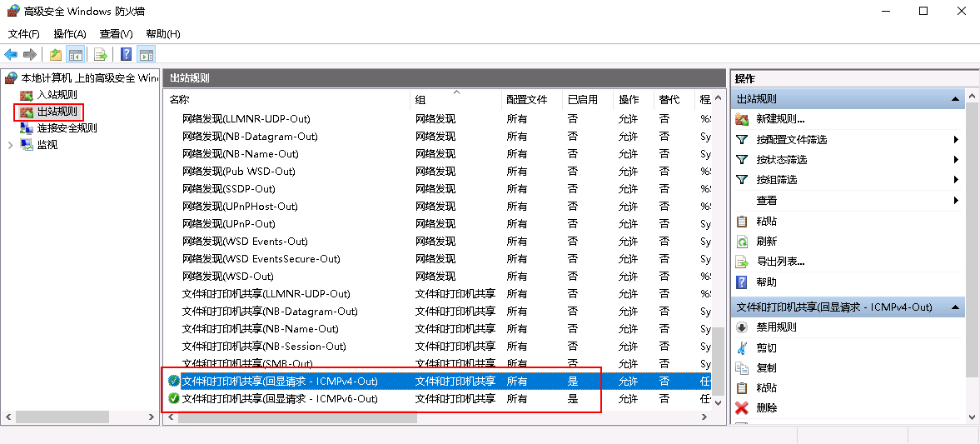Click the blue Back arrow in toolbar
980x444 pixels.
click(11, 54)
